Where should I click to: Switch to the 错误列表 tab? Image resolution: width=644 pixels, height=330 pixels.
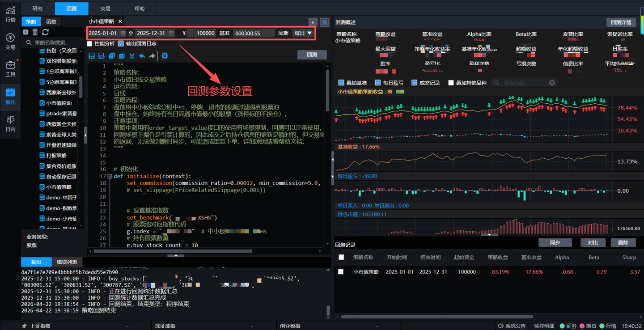tap(67, 262)
